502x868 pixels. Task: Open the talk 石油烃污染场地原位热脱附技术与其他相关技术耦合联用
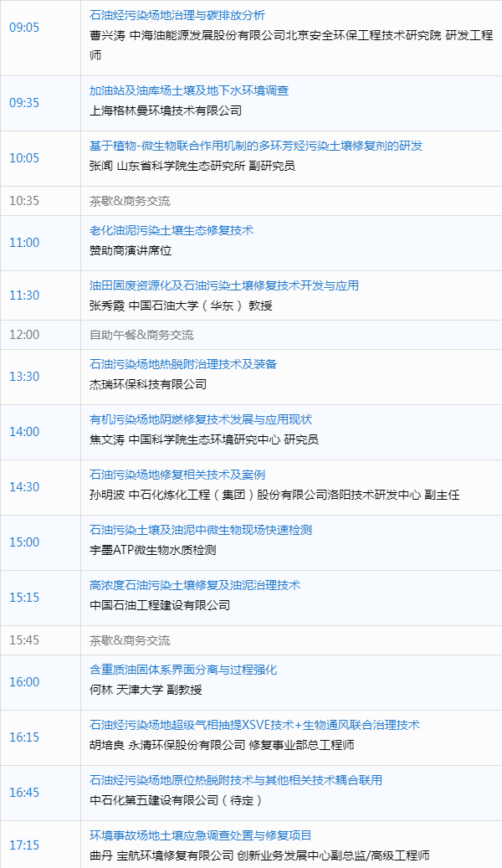point(236,780)
